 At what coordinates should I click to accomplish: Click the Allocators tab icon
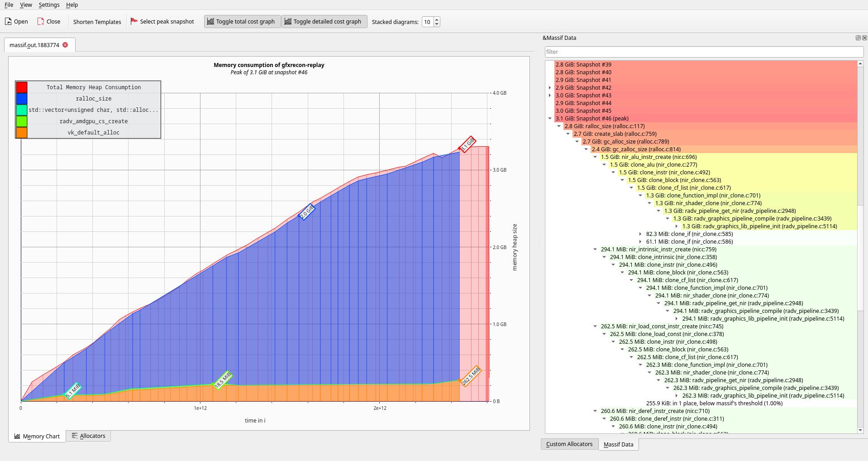point(75,436)
